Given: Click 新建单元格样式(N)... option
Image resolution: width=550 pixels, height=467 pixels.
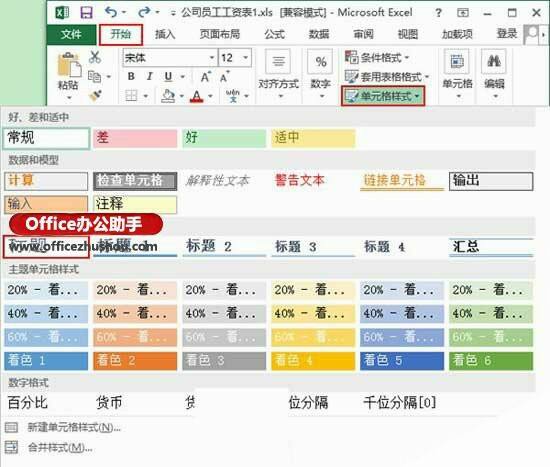Looking at the screenshot, I should click(74, 427).
